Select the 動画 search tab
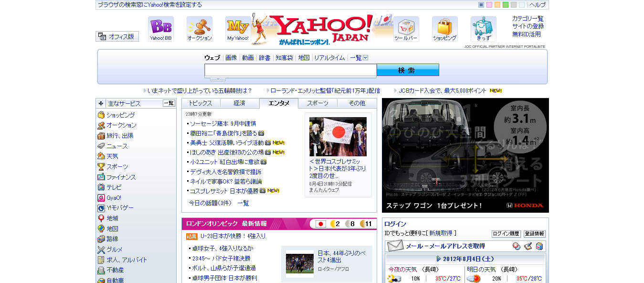This screenshot has height=283, width=644. pyautogui.click(x=248, y=58)
